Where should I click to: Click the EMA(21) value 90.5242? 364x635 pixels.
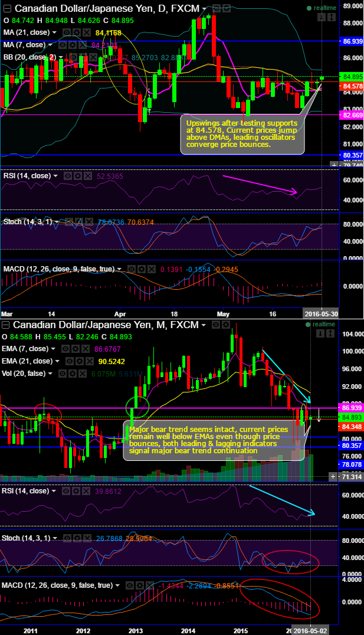(x=112, y=361)
